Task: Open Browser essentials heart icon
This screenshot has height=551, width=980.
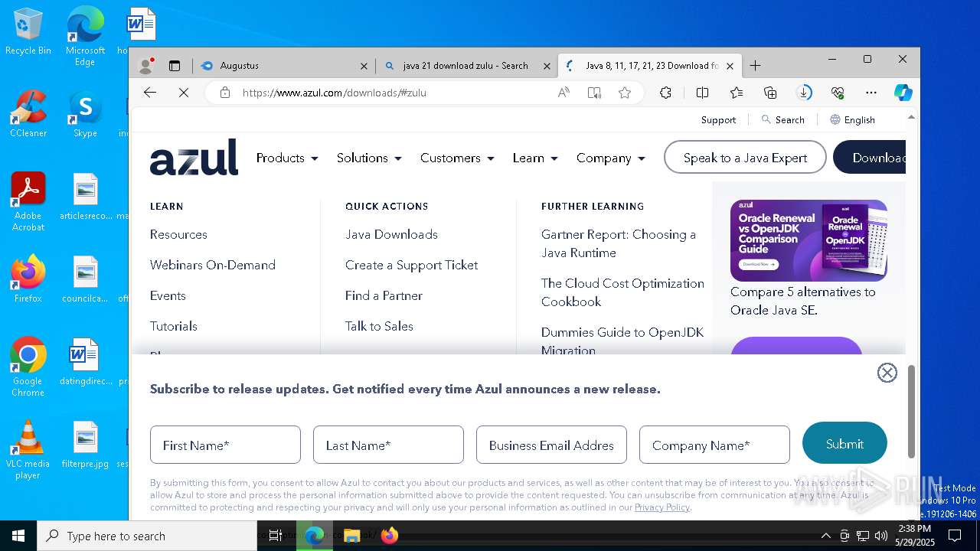Action: [x=838, y=93]
